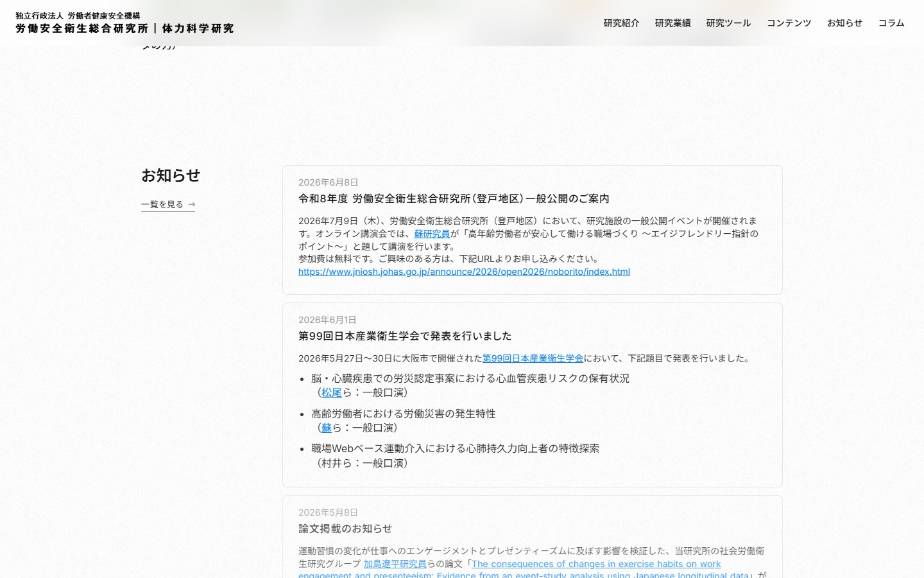The height and width of the screenshot is (578, 924).
Task: Click the date 2026年6月8日
Action: [329, 182]
